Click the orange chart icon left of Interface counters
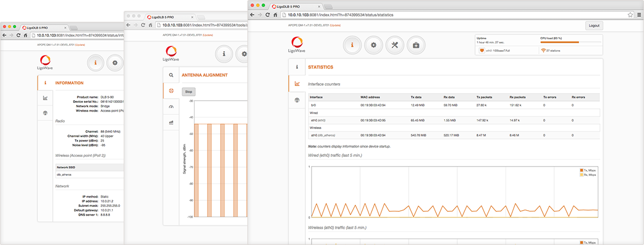This screenshot has width=644, height=245. pyautogui.click(x=297, y=84)
